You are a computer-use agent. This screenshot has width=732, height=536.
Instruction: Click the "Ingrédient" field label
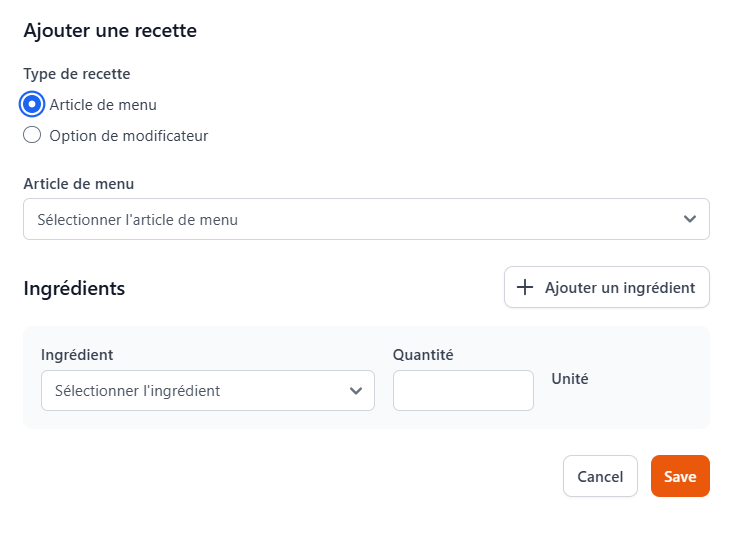click(77, 355)
